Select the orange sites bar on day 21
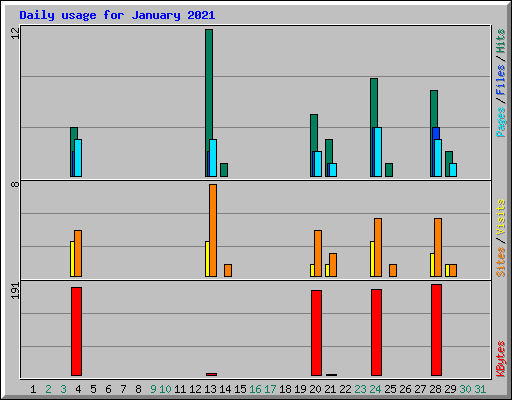The image size is (512, 400). click(333, 265)
